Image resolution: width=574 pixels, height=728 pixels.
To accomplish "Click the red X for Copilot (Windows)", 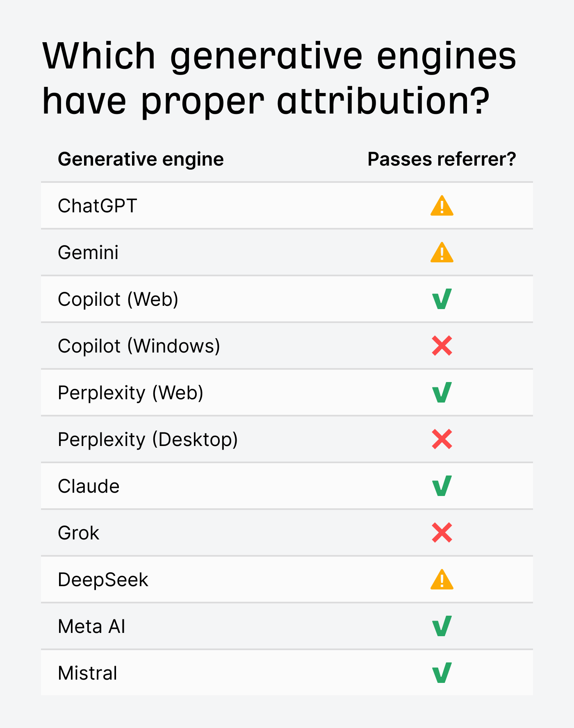I will tap(442, 346).
